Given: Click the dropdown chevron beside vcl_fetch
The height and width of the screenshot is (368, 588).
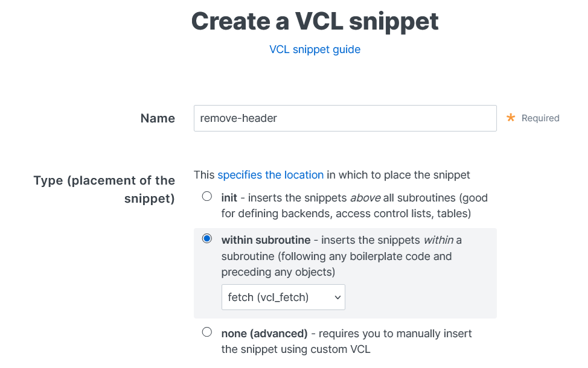Looking at the screenshot, I should click(337, 297).
